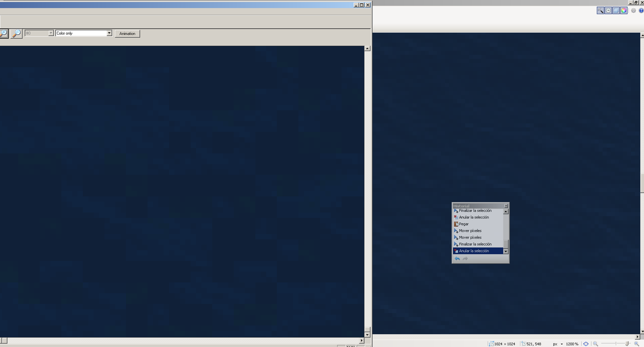Open the Color only dropdown
644x347 pixels.
point(84,33)
